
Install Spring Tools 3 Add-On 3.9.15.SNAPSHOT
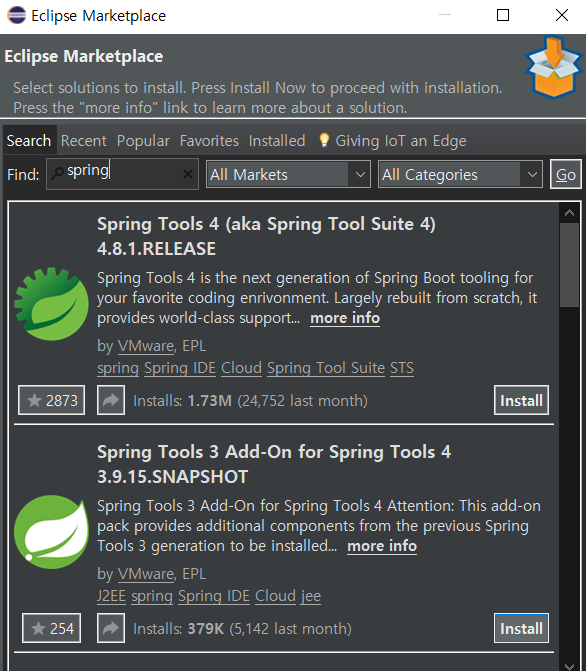point(521,628)
